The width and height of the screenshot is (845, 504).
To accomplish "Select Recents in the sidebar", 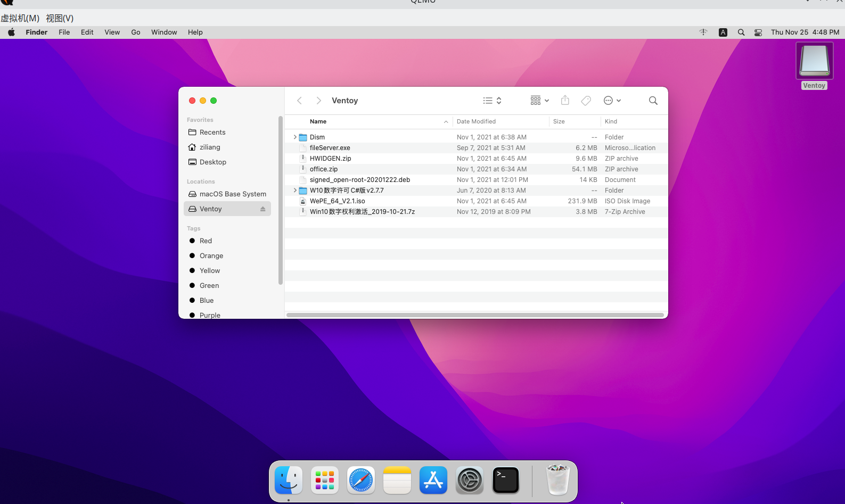I will click(x=227, y=133).
